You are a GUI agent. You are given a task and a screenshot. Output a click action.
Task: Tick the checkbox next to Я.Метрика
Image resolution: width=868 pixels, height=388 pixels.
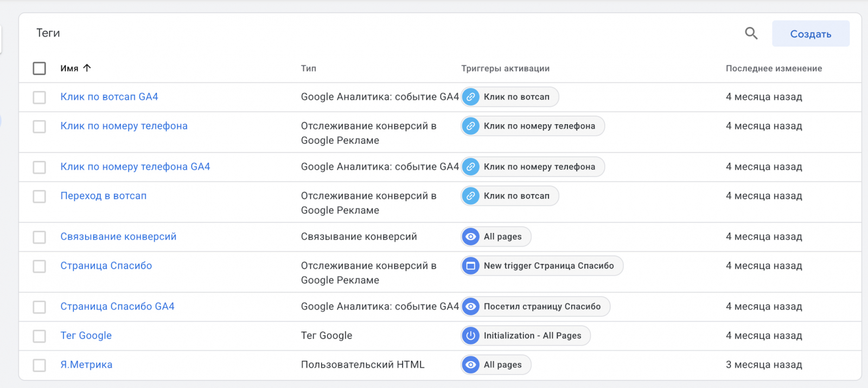[x=40, y=366]
